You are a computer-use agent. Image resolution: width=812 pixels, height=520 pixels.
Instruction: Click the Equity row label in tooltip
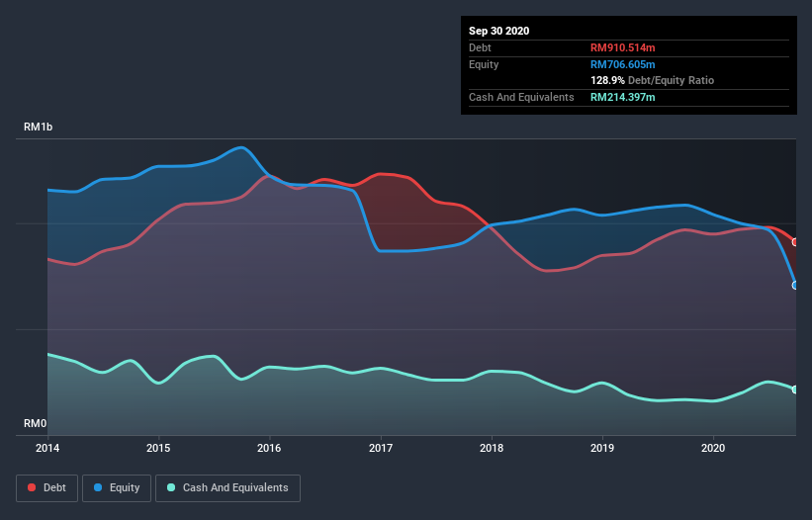pyautogui.click(x=484, y=64)
